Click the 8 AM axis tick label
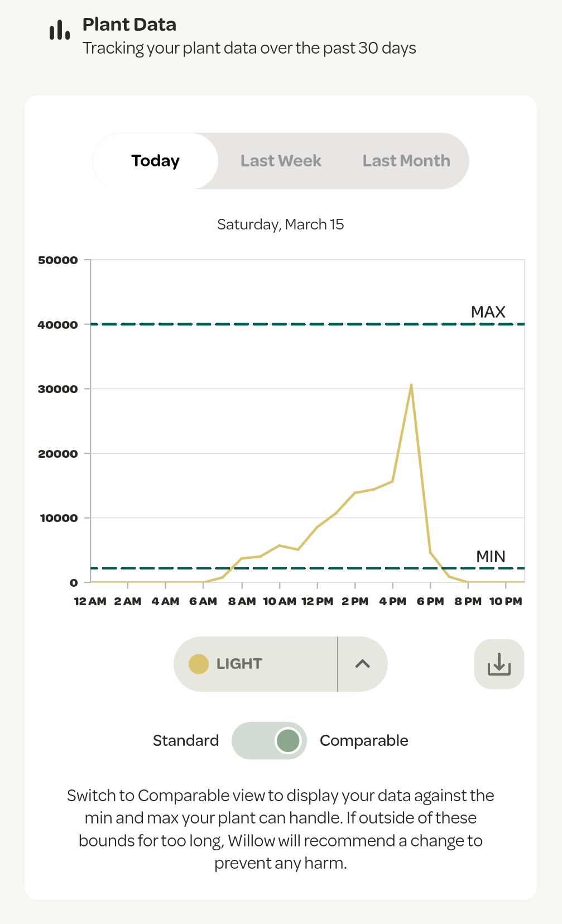 pyautogui.click(x=242, y=601)
